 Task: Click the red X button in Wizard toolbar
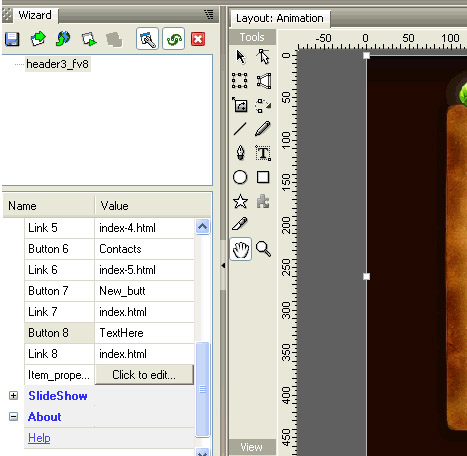tap(198, 39)
